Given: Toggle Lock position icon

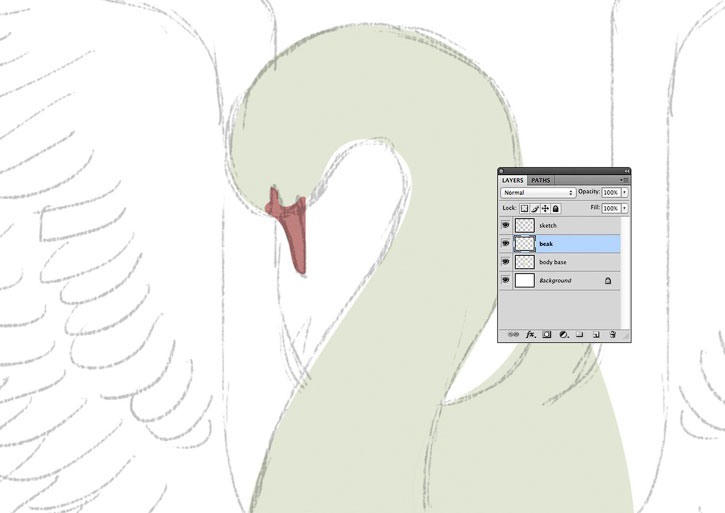Looking at the screenshot, I should 545,209.
